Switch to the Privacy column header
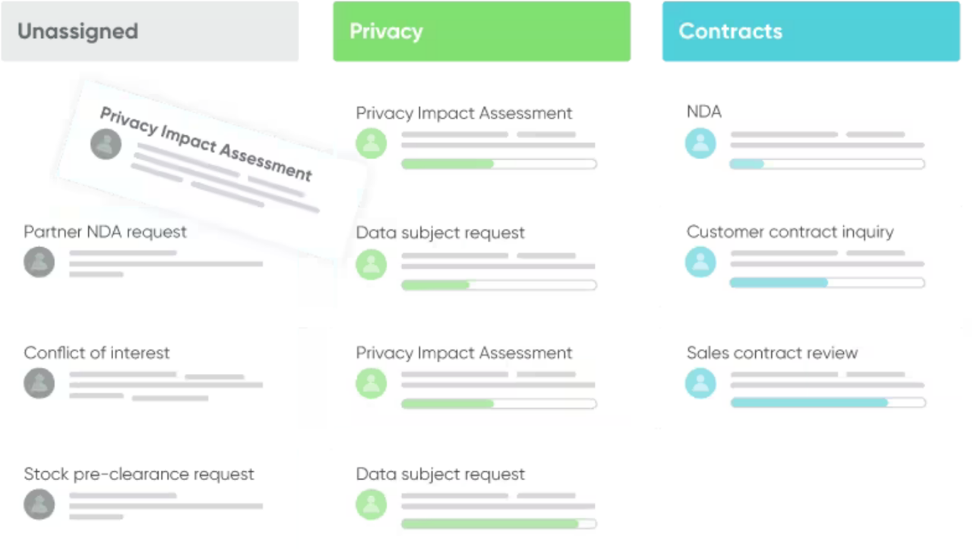980x551 pixels. (x=482, y=31)
